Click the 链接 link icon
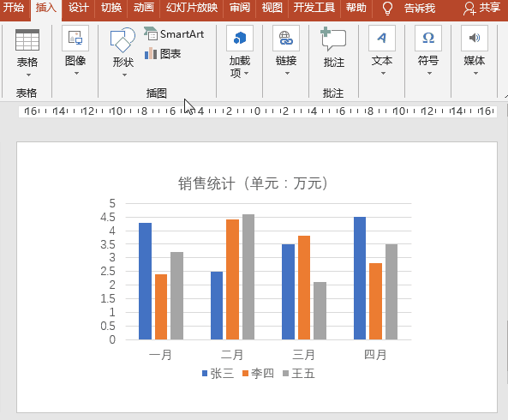The height and width of the screenshot is (420, 508). [286, 39]
